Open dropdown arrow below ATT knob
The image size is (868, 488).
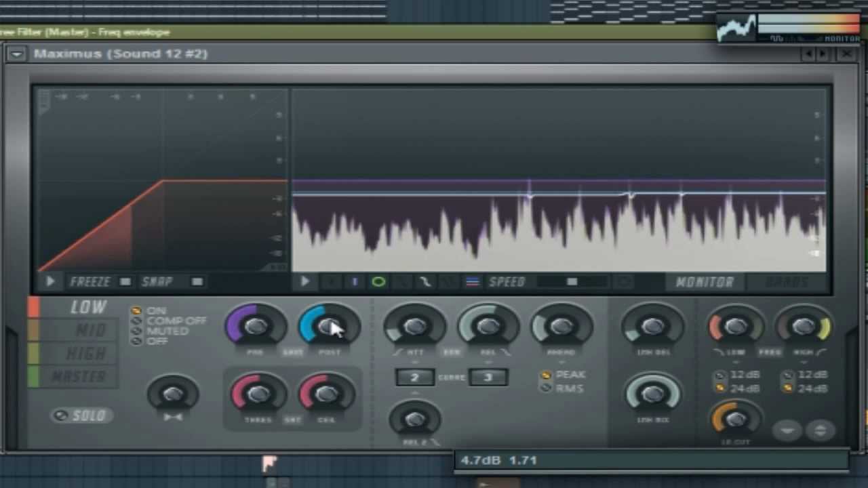[x=414, y=363]
